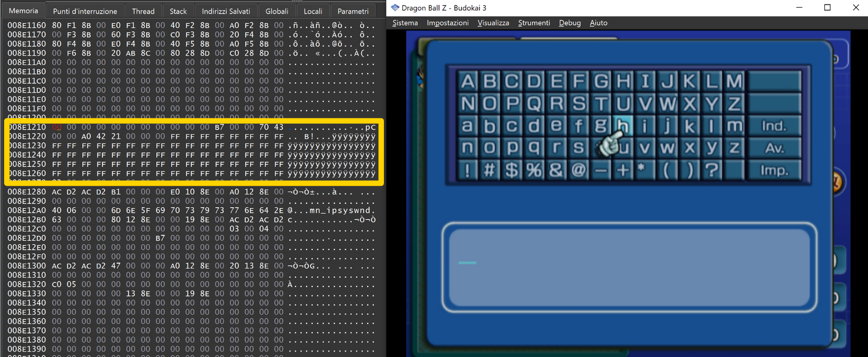Open the Parametri tab
This screenshot has height=357, width=868.
tap(353, 11)
